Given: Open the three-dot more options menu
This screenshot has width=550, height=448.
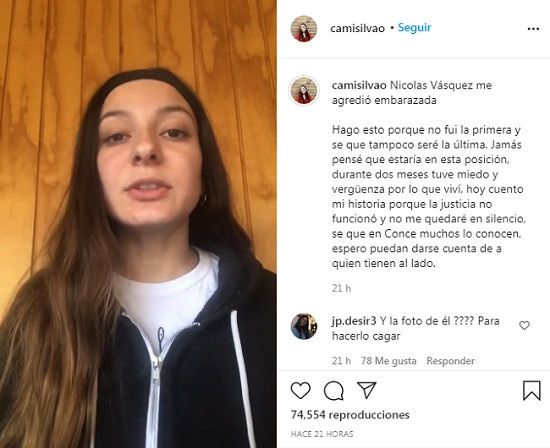Looking at the screenshot, I should pyautogui.click(x=533, y=29).
